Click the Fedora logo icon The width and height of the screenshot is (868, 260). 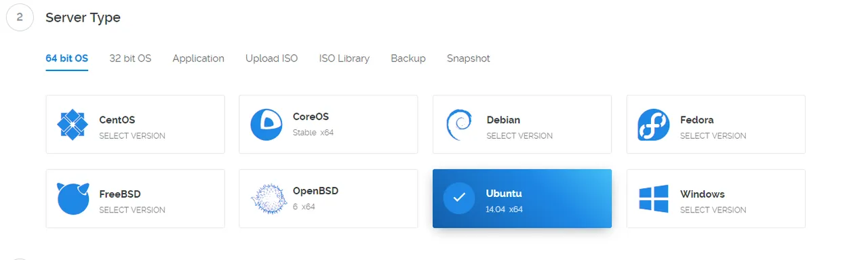(x=654, y=125)
